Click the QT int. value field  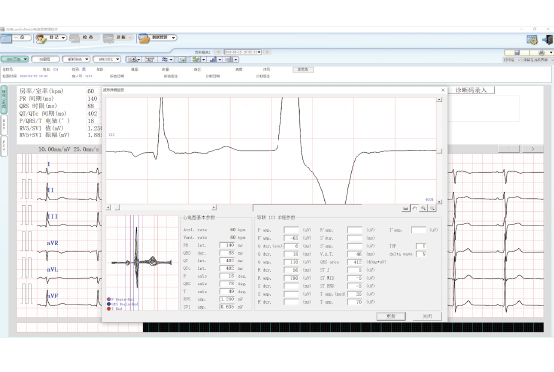click(x=227, y=260)
